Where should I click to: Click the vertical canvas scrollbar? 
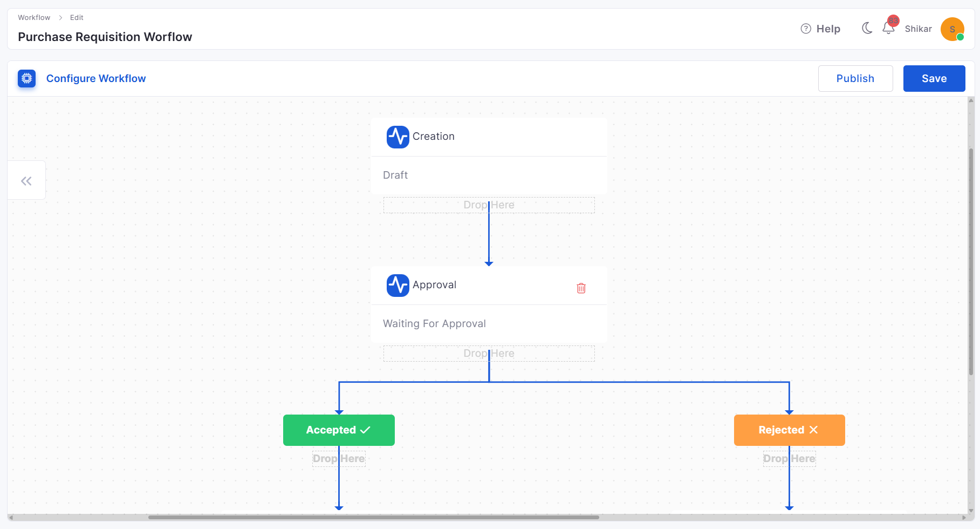click(971, 262)
